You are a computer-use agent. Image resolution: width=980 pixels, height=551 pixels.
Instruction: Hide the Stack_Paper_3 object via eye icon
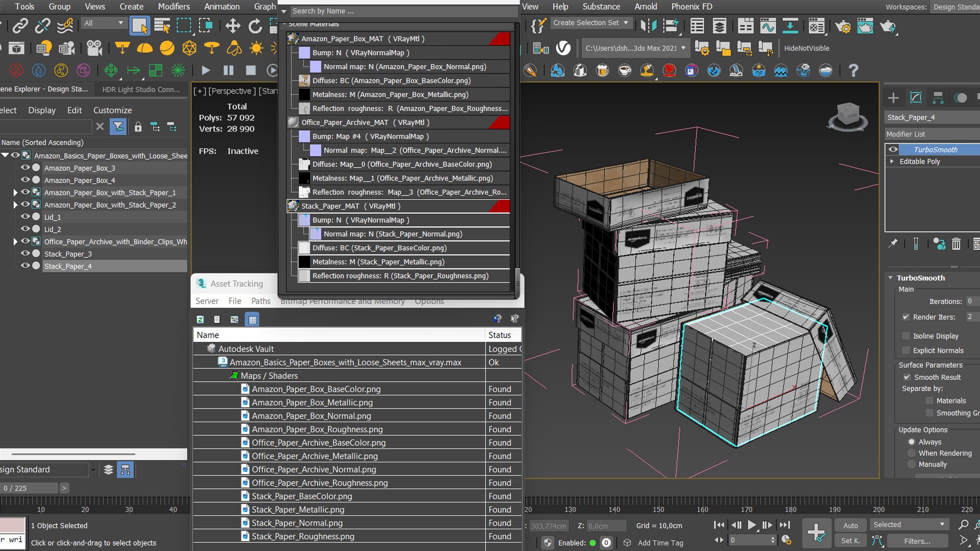[x=24, y=254]
